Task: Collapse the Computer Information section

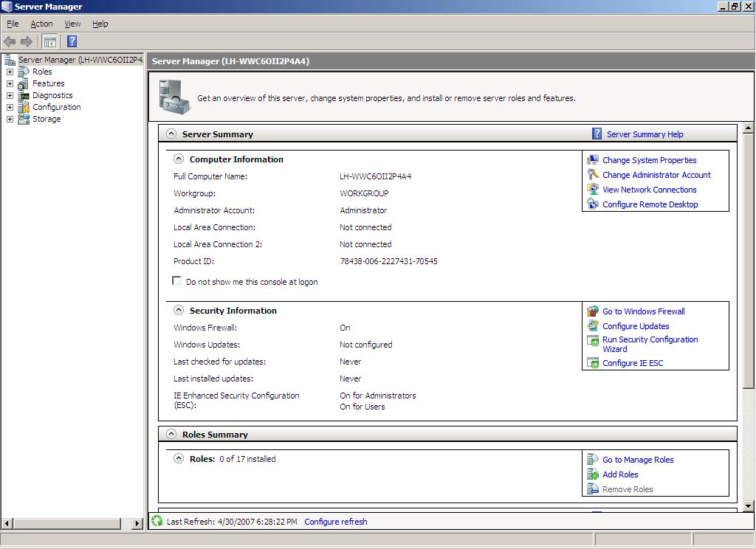Action: [179, 159]
